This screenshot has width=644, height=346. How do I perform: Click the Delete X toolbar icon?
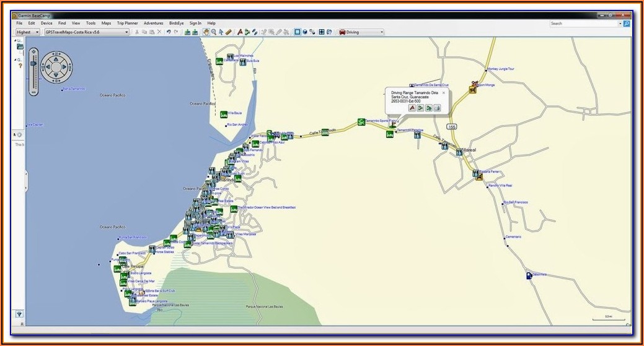tap(159, 32)
